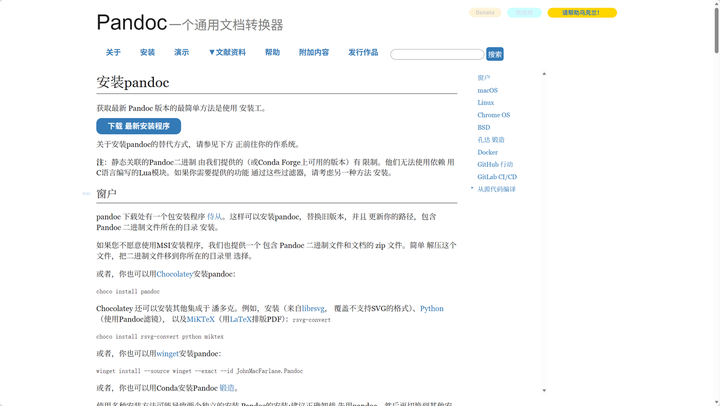This screenshot has height=406, width=720.
Task: Click the pale Donate button
Action: pos(485,13)
